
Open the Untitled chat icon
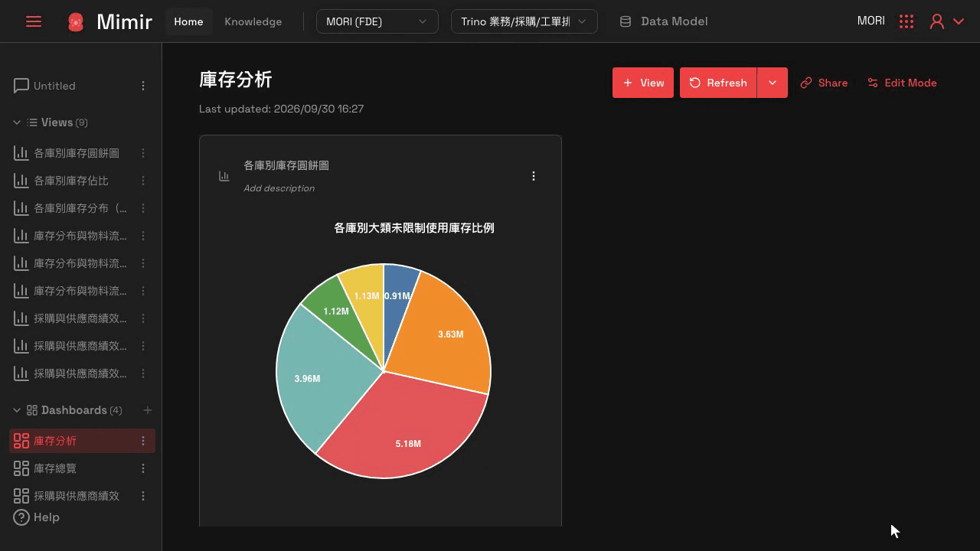21,86
